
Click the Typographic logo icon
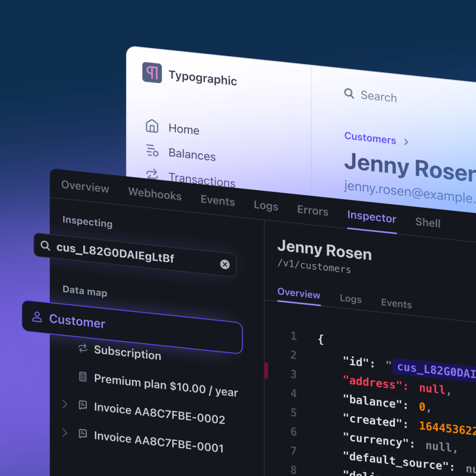152,73
